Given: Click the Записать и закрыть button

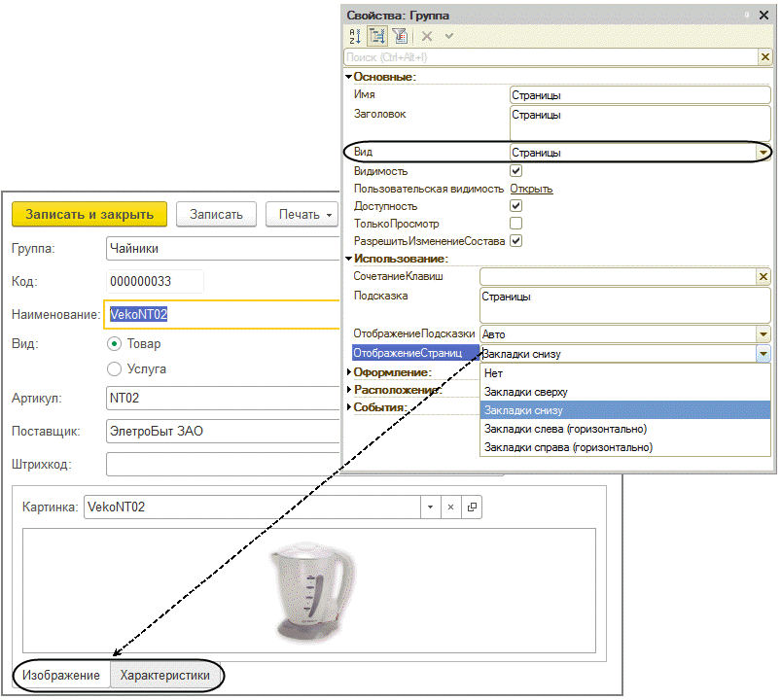Looking at the screenshot, I should point(89,214).
